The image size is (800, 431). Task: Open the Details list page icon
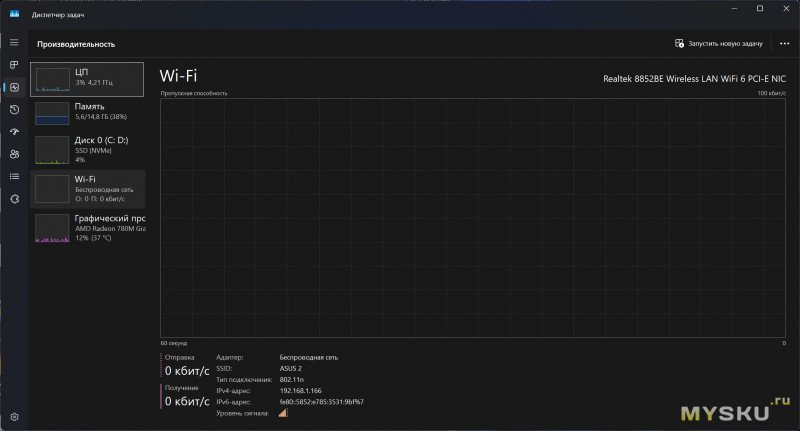pyautogui.click(x=14, y=176)
